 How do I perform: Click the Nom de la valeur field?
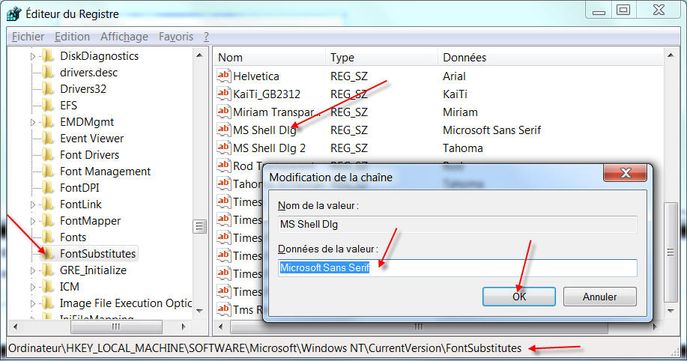tap(457, 224)
